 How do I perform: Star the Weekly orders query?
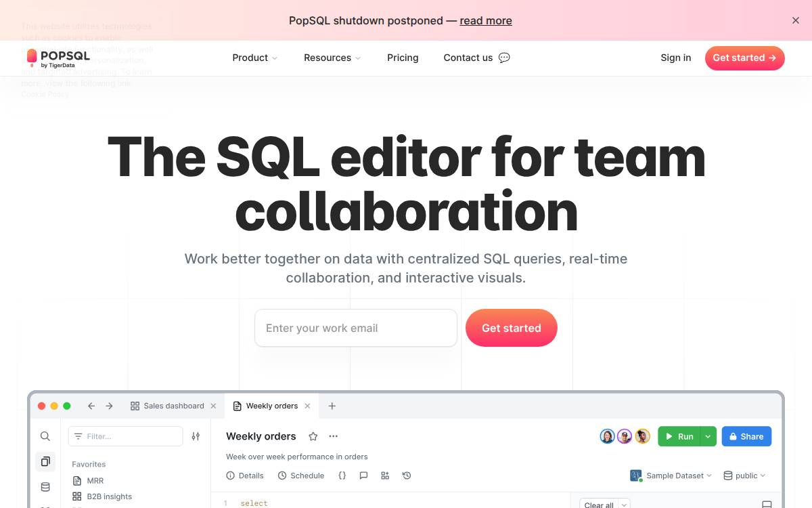313,436
